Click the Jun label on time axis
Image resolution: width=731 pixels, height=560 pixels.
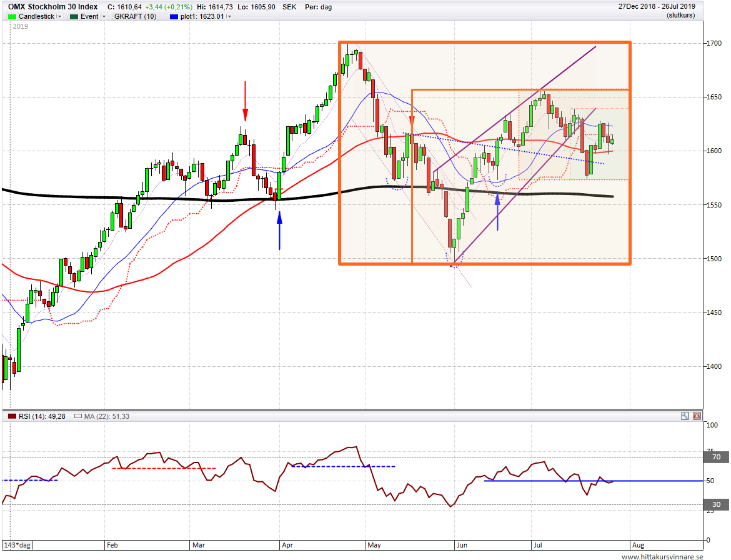pyautogui.click(x=462, y=545)
